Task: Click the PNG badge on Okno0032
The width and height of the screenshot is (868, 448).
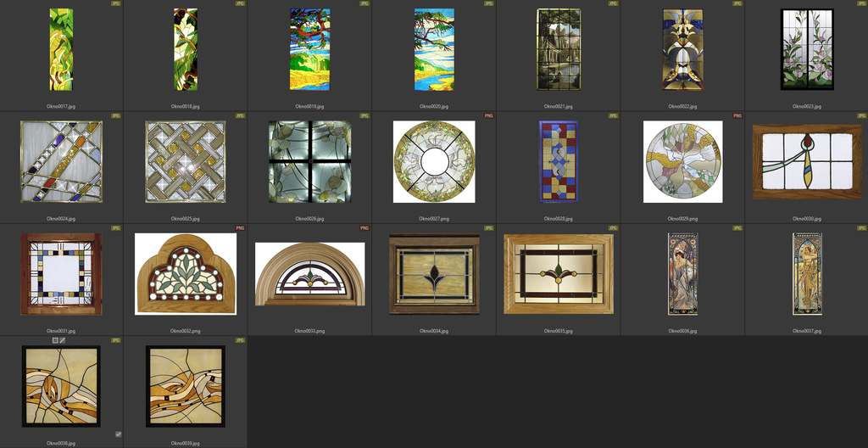Action: pyautogui.click(x=240, y=227)
